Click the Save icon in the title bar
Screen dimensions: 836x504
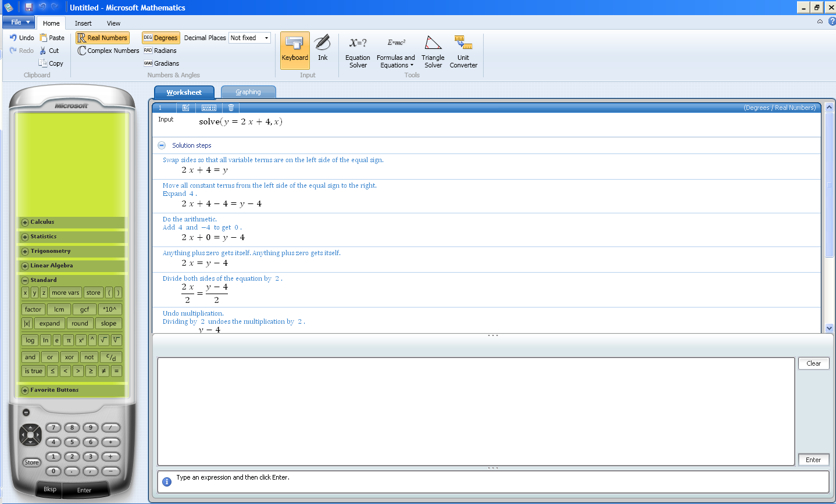coord(28,7)
